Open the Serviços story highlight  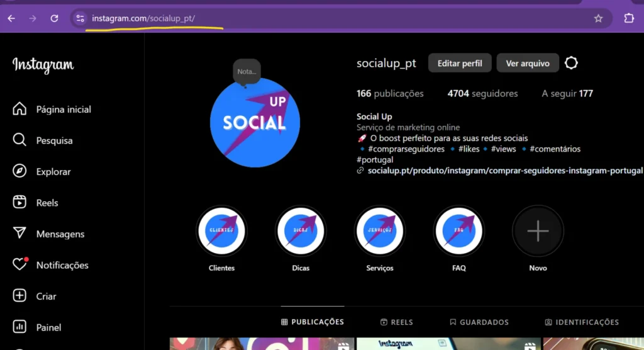pyautogui.click(x=380, y=231)
